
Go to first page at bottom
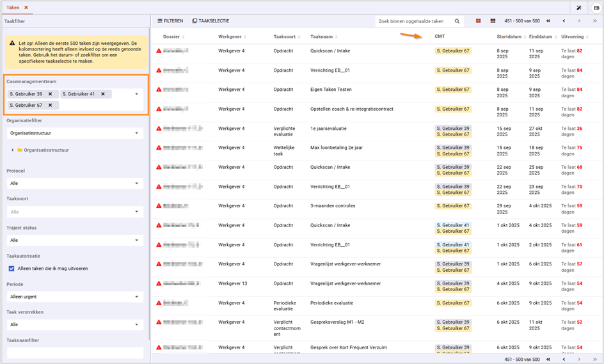(x=548, y=359)
